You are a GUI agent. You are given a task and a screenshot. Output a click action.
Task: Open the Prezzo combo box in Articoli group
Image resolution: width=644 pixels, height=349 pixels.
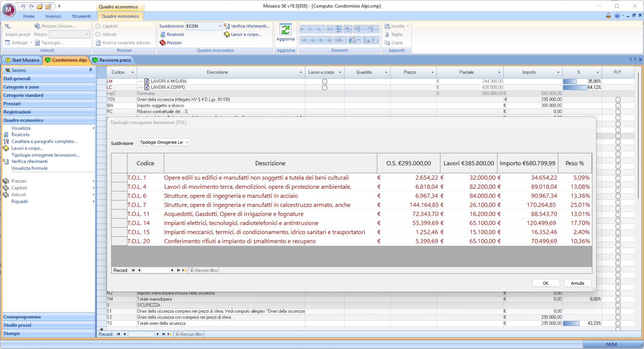pyautogui.click(x=69, y=34)
